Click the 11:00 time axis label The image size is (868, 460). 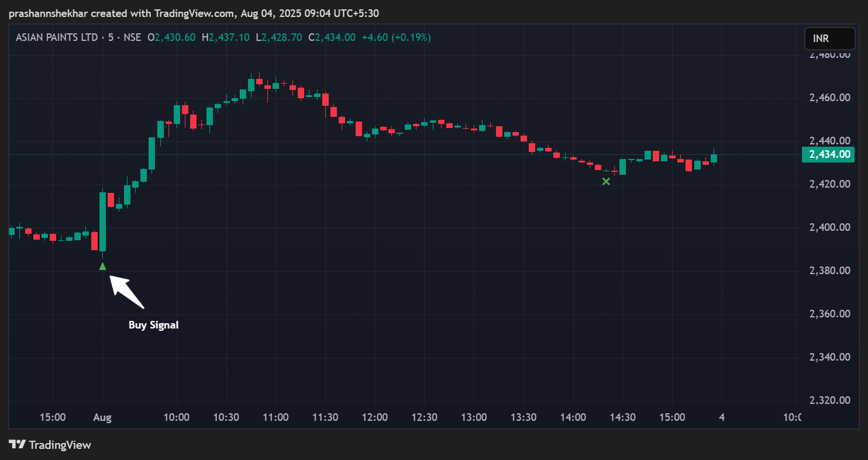(275, 417)
